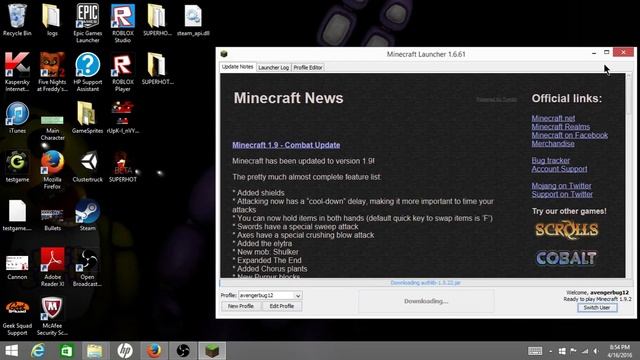Viewport: 640px width, 360px height.
Task: Switch to the Update Notes tab
Action: (x=238, y=67)
